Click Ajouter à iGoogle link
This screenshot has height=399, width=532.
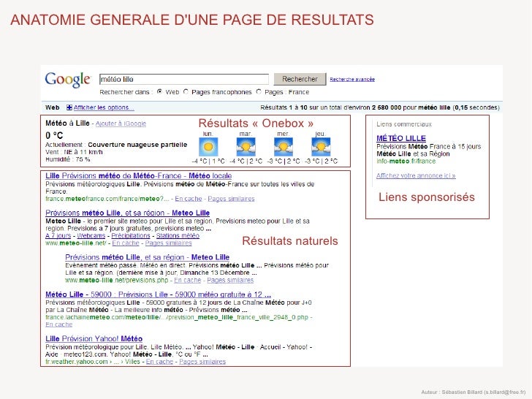point(121,123)
